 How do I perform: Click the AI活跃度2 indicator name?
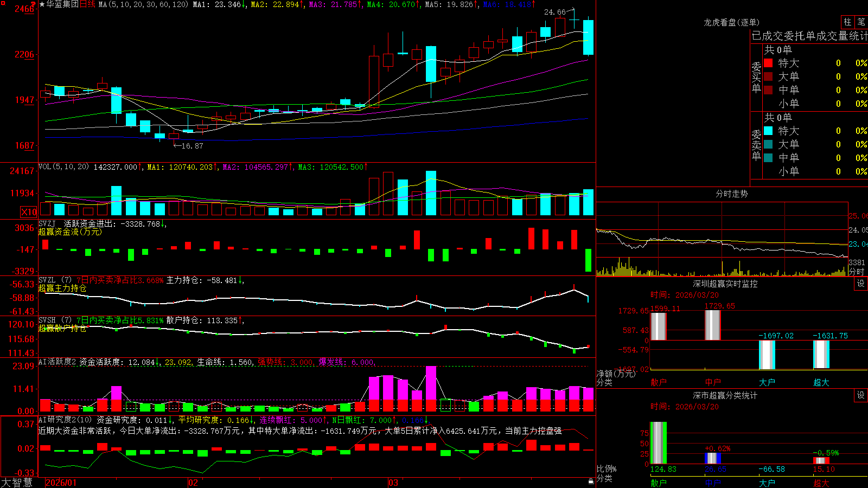[58, 362]
